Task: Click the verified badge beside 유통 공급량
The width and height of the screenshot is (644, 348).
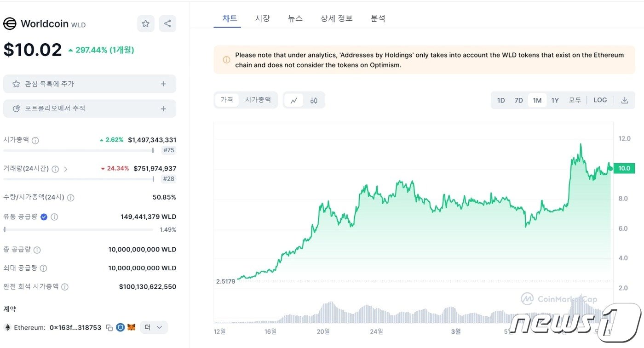Action: pos(44,217)
